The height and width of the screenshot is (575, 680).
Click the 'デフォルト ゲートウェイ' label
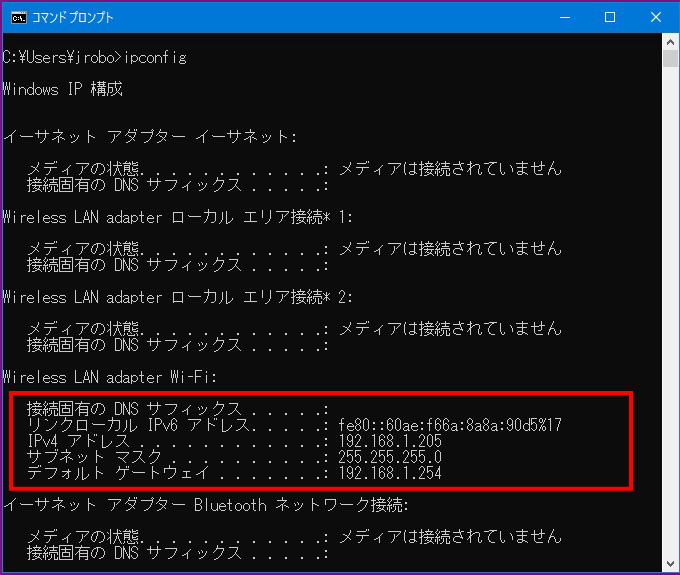[x=118, y=473]
